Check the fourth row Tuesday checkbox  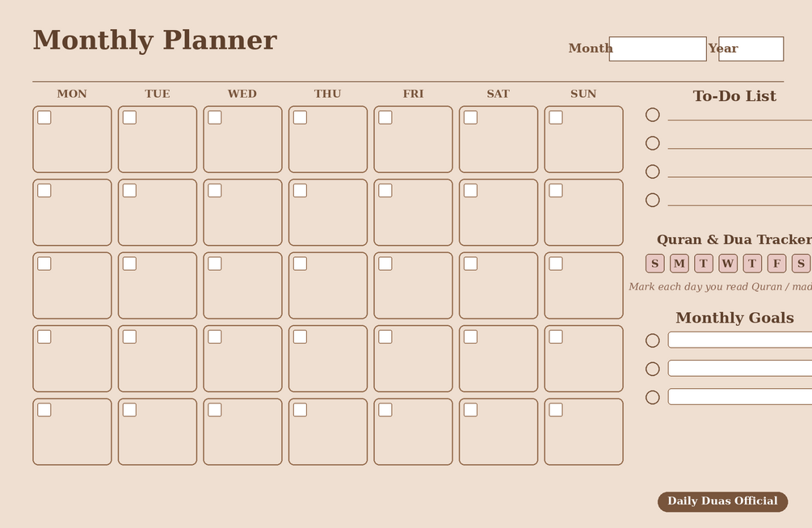point(129,337)
